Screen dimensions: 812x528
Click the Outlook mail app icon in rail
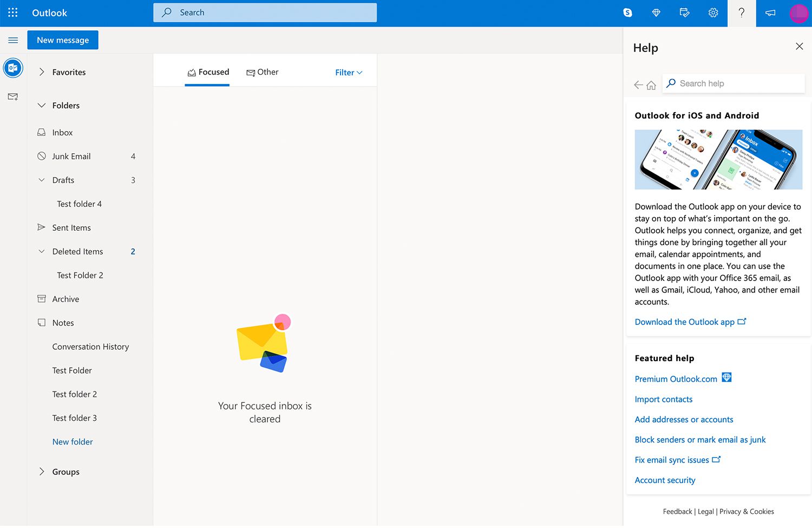(13, 68)
